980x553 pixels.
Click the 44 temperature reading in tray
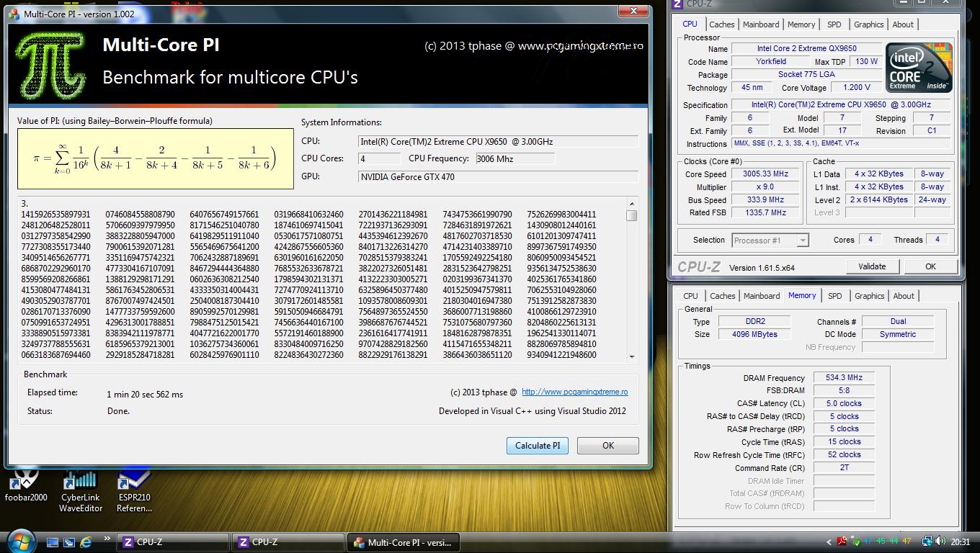(x=894, y=541)
